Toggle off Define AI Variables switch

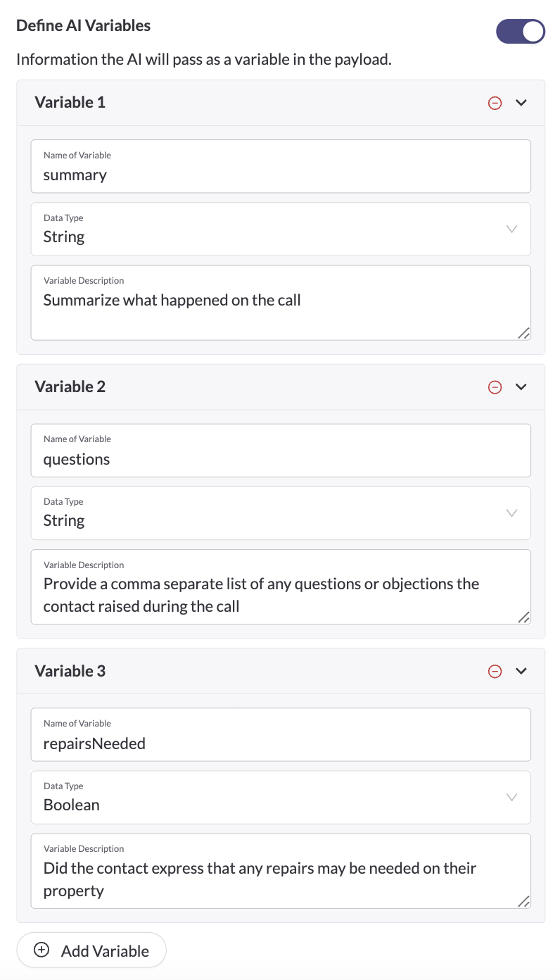point(521,32)
